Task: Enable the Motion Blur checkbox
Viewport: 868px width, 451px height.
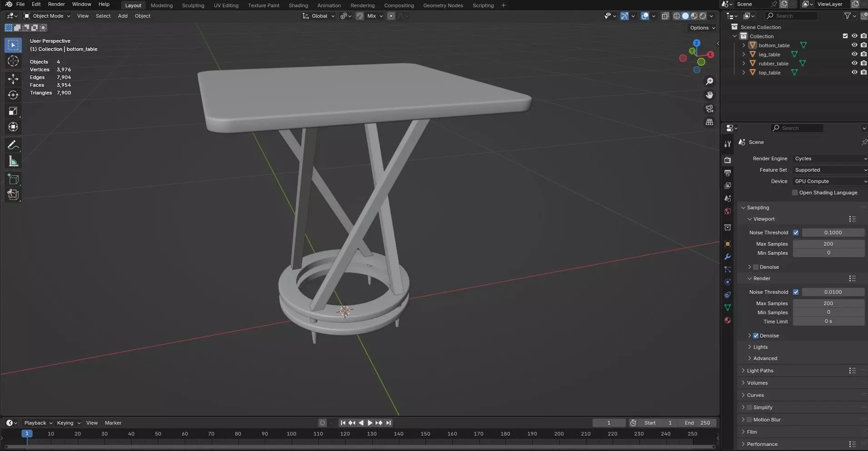Action: tap(749, 420)
